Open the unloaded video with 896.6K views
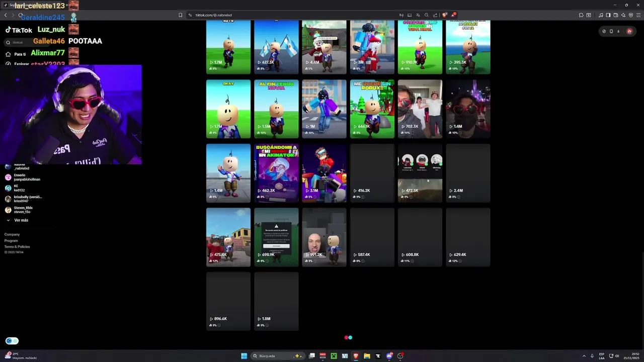Screen dimensions: 644x362 (228, 301)
